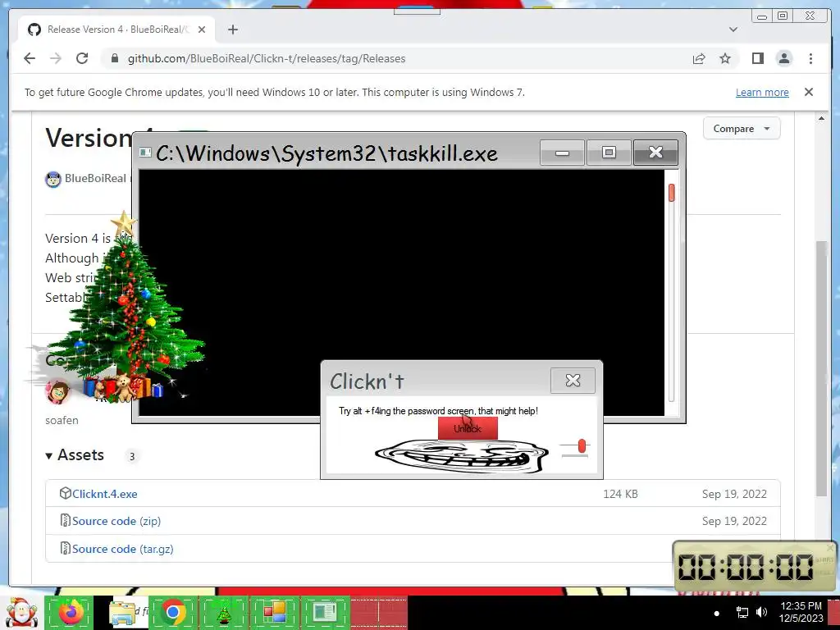The height and width of the screenshot is (630, 840).
Task: Open File Explorer from the taskbar
Action: 122,613
